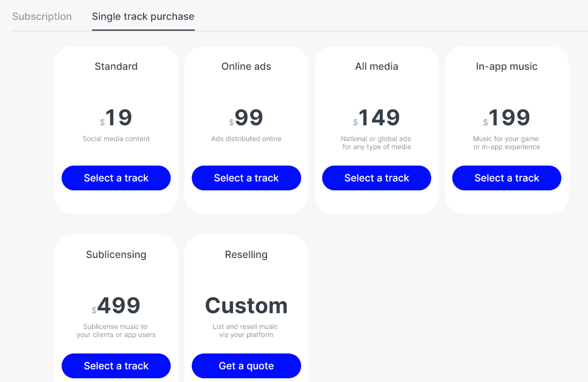588x382 pixels.
Task: Open the Online ads pricing card
Action: click(x=246, y=96)
